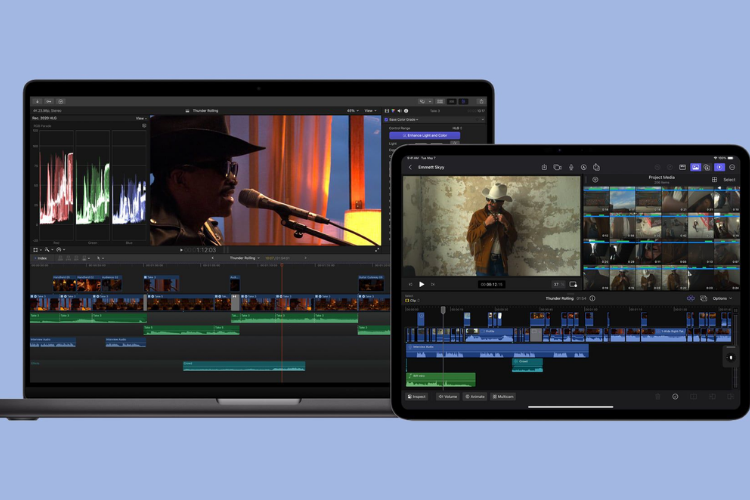750x500 pixels.
Task: Select the teal Crowd clip on iPad timeline
Action: coord(527,365)
